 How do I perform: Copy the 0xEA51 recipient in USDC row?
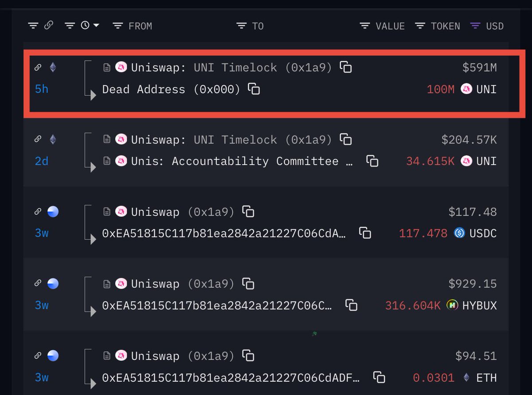[365, 233]
